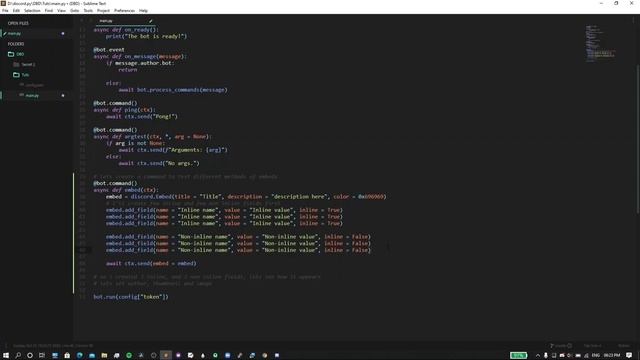Open the taskbar clock
The height and width of the screenshot is (360, 640).
click(611, 356)
